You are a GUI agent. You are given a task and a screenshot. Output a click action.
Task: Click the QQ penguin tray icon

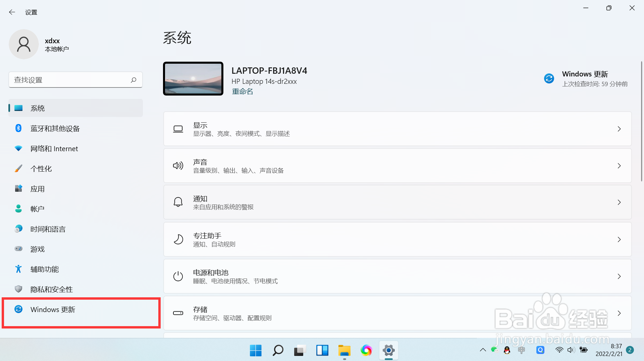pyautogui.click(x=507, y=350)
